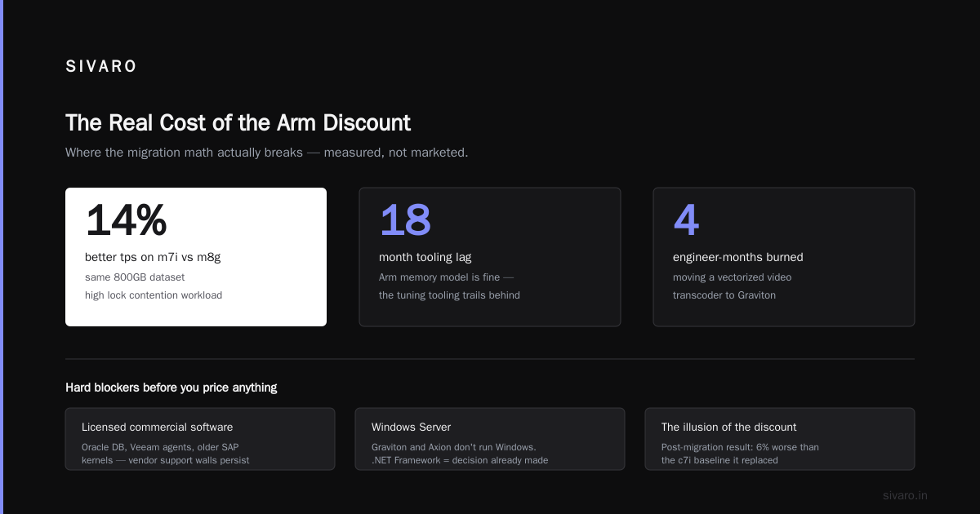Click the purple number 4
Viewport: 980px width, 514px height.
click(686, 220)
